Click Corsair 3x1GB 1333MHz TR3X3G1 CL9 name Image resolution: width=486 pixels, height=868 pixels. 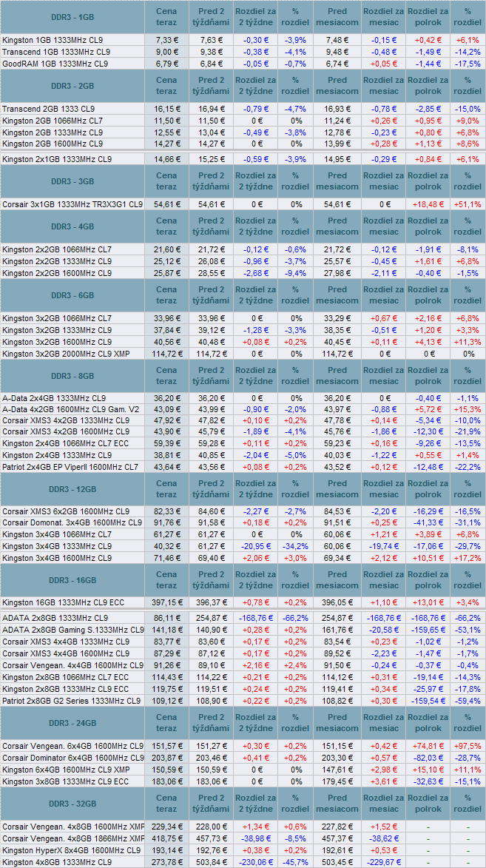click(x=72, y=205)
